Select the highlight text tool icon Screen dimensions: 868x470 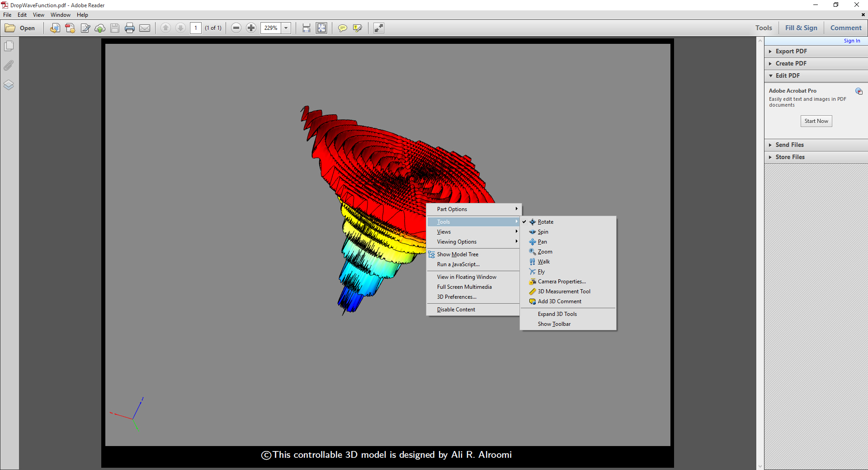tap(358, 28)
